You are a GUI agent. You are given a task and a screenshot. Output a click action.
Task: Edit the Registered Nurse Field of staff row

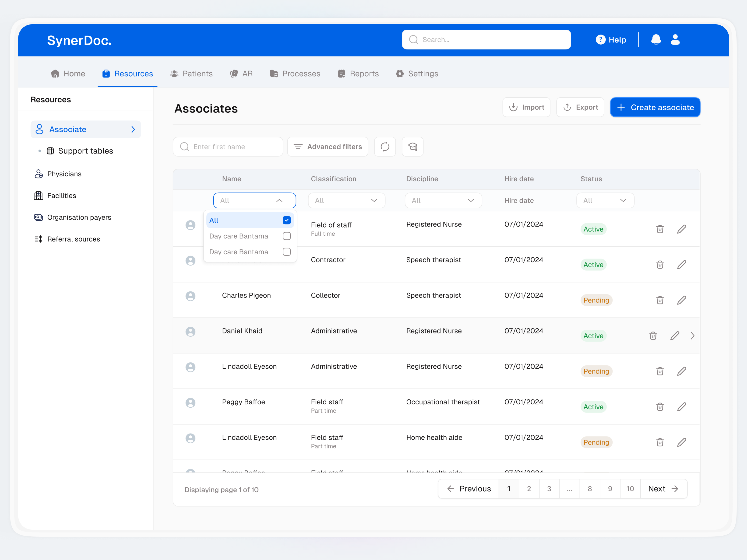pos(681,229)
